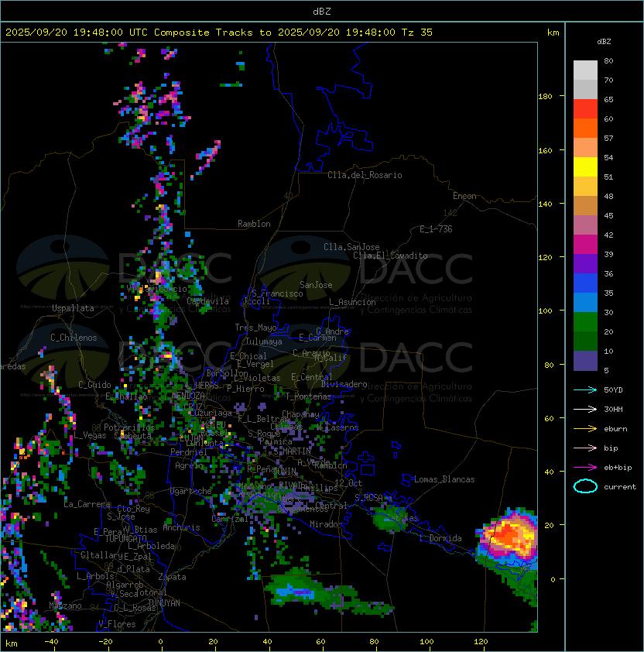Image resolution: width=644 pixels, height=652 pixels.
Task: Click the Manzano place label
Action: 65,606
